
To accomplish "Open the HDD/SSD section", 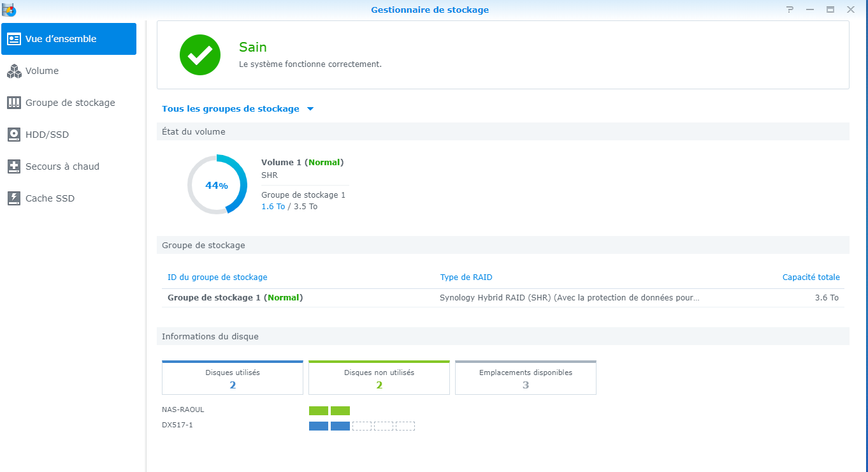I will (x=69, y=135).
